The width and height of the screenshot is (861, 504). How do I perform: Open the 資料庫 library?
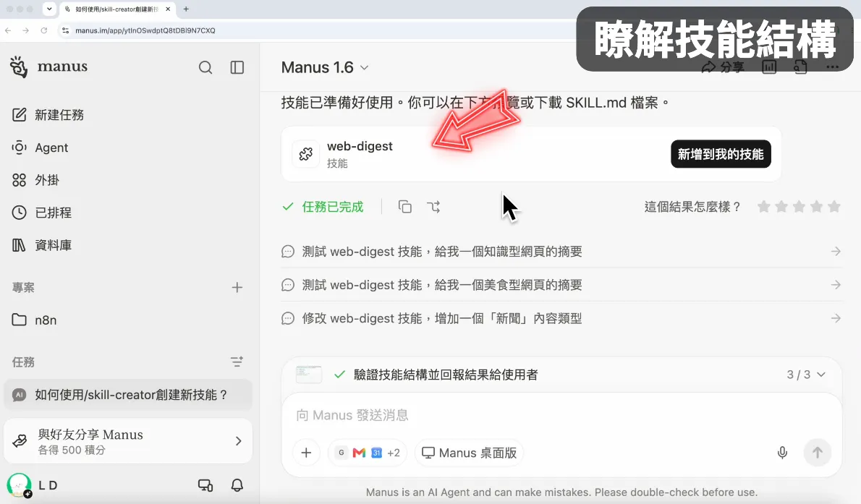click(42, 245)
